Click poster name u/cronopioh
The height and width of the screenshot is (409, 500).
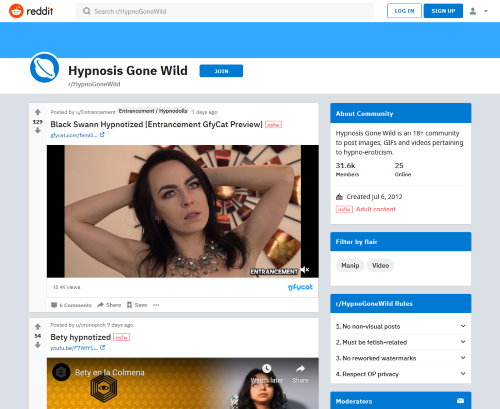[91, 325]
